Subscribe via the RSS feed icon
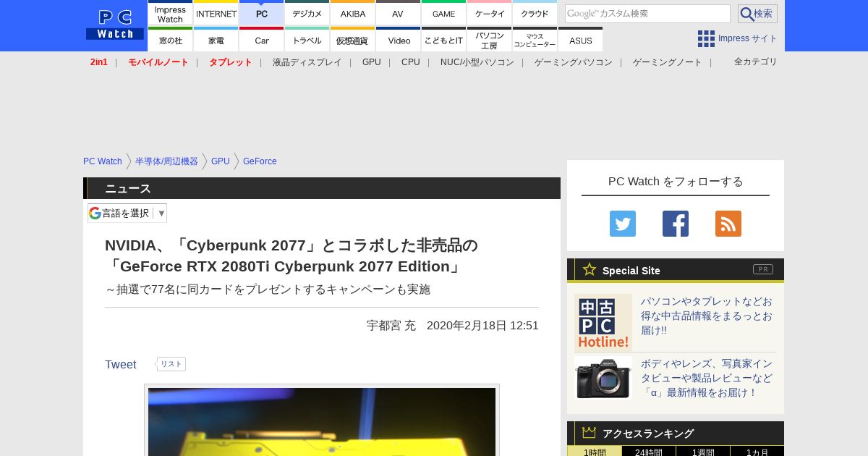868x456 pixels. coord(728,224)
